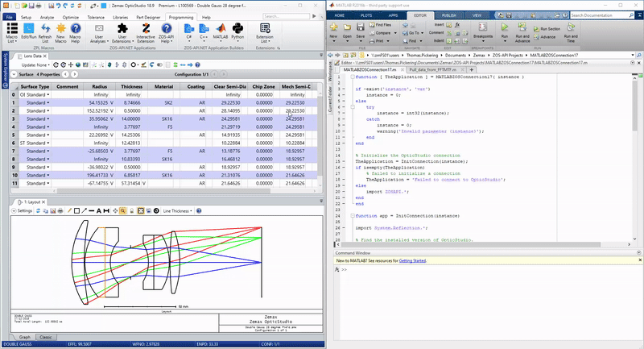Toggle code folding at line 24 function
Screen dimensions: 644x349
tap(353, 216)
